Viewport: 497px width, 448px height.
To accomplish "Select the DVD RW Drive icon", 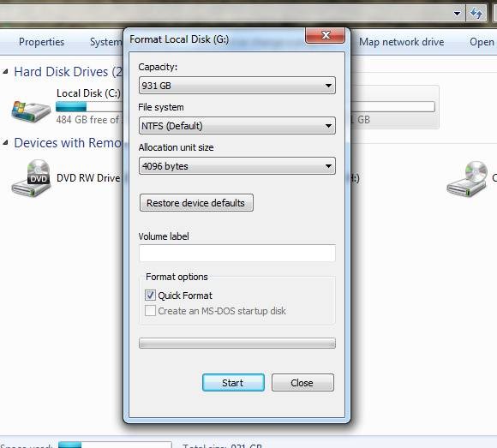I will [x=31, y=178].
